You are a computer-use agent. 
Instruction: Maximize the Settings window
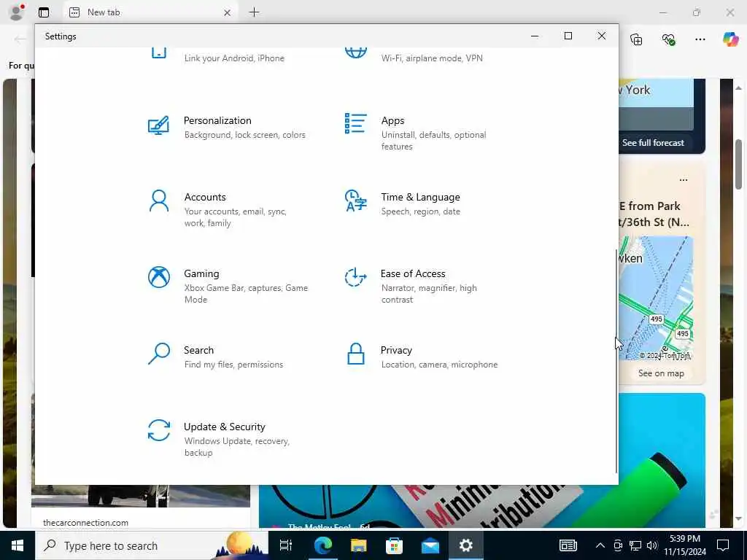(568, 36)
